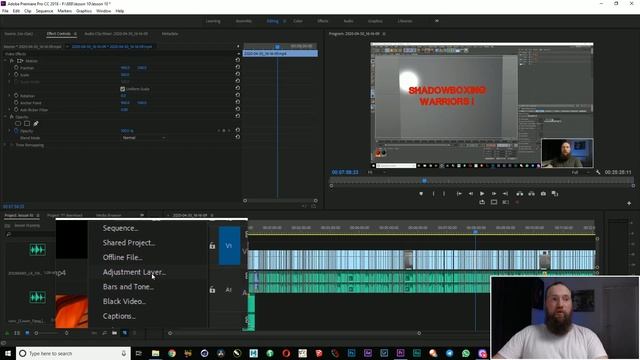This screenshot has height=360, width=640.
Task: Click the Windows taskbar search box
Action: click(73, 353)
